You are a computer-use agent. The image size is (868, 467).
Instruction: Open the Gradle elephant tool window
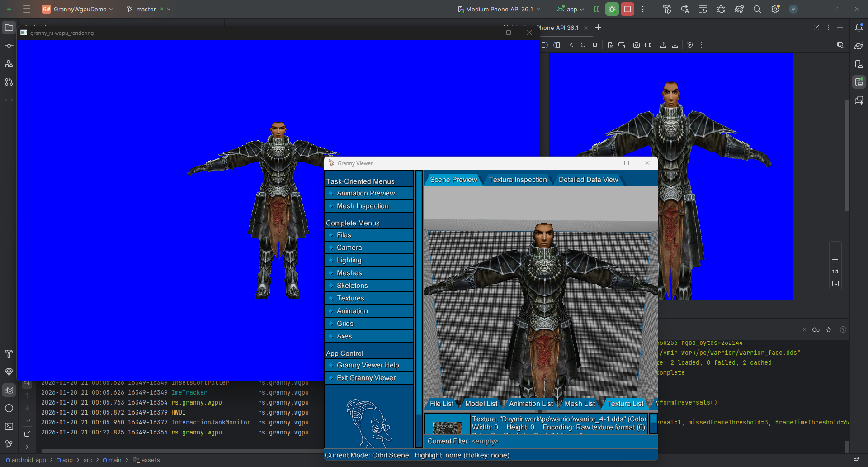coord(859,46)
